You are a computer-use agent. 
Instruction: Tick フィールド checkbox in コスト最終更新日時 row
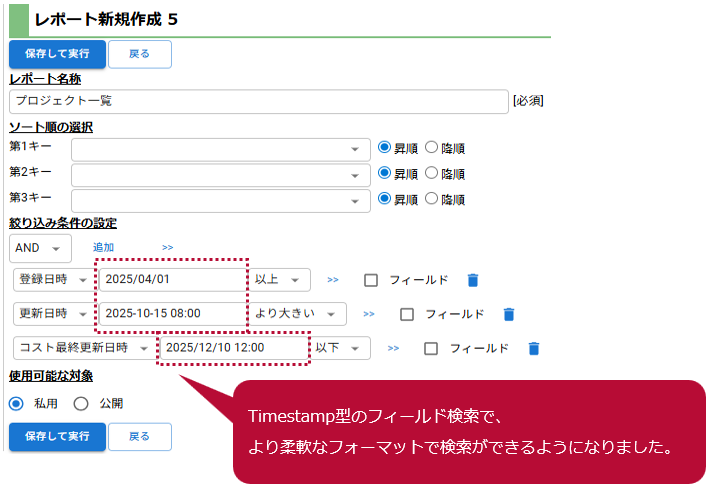coord(431,348)
